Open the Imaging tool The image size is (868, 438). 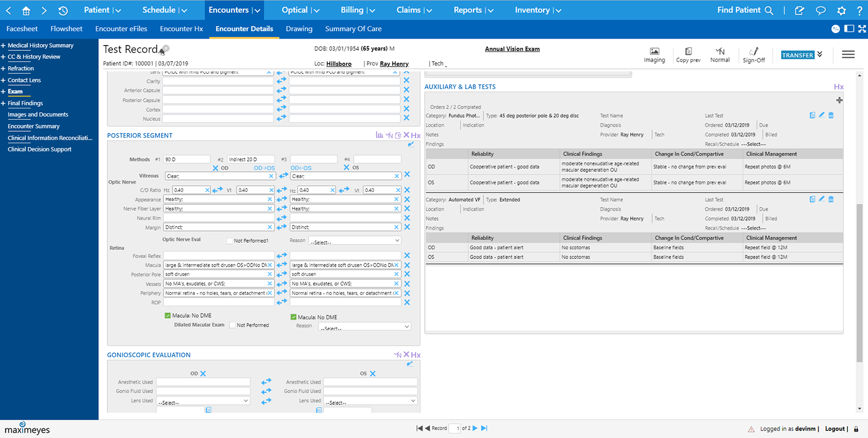coord(654,51)
